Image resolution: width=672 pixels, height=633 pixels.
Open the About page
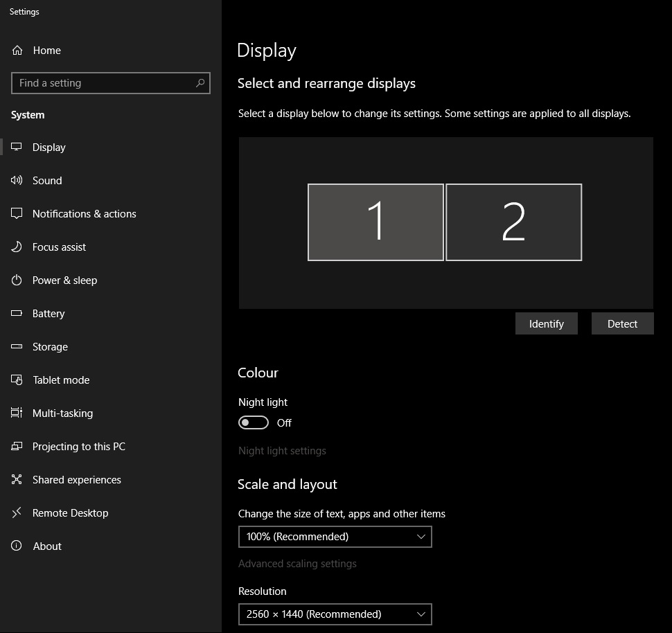coord(47,546)
